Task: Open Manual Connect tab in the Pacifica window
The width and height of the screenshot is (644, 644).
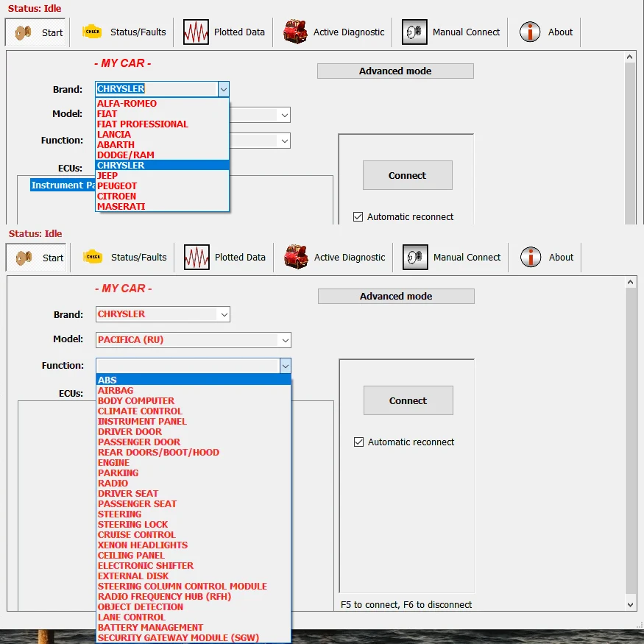Action: [x=451, y=258]
